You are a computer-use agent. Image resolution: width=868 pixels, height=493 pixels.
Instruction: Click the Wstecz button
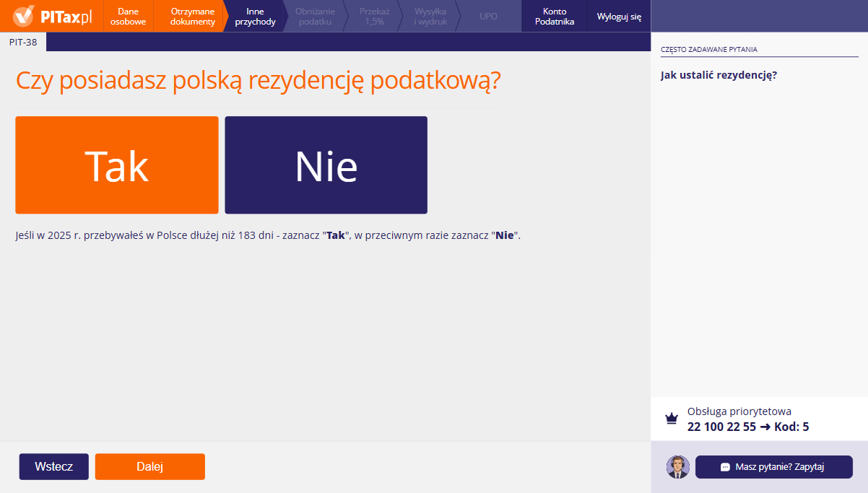pos(53,466)
